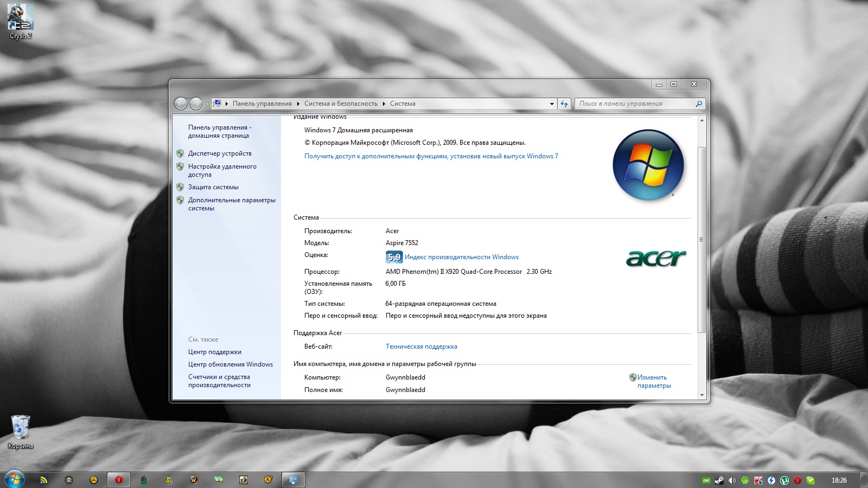Open the Ovi tray icon
The width and height of the screenshot is (868, 488).
[x=706, y=480]
